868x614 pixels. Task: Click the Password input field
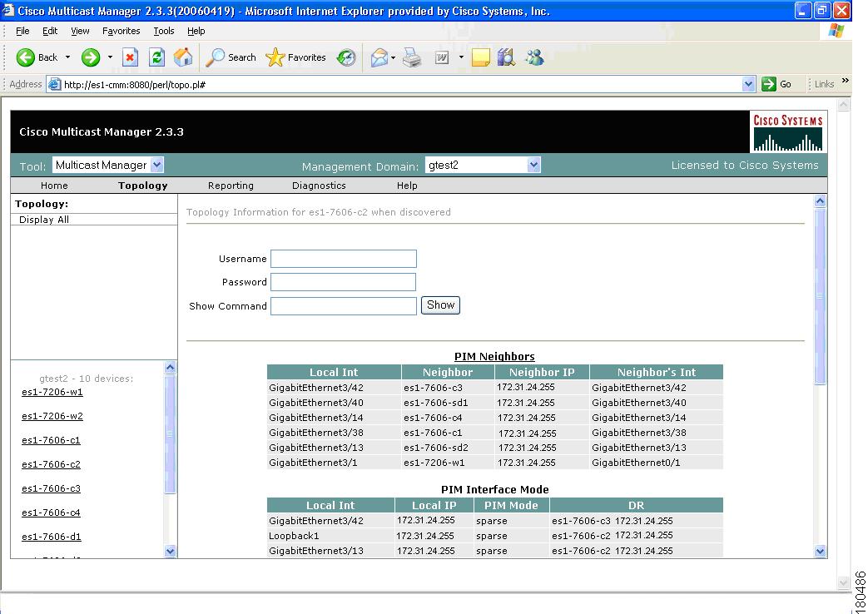point(343,282)
